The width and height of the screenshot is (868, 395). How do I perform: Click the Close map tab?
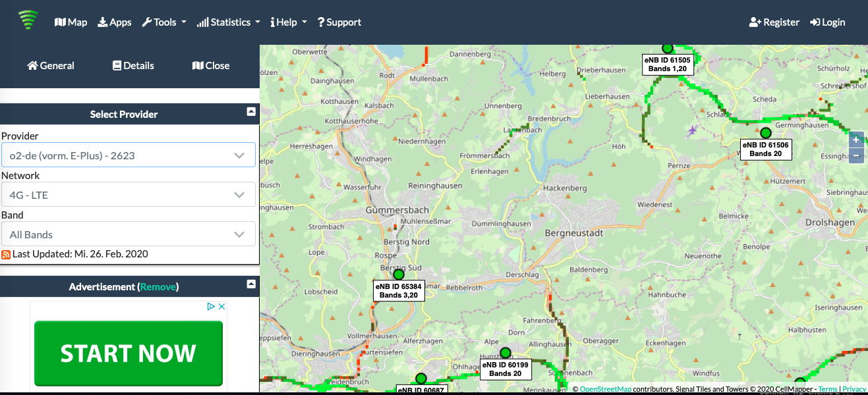point(211,66)
